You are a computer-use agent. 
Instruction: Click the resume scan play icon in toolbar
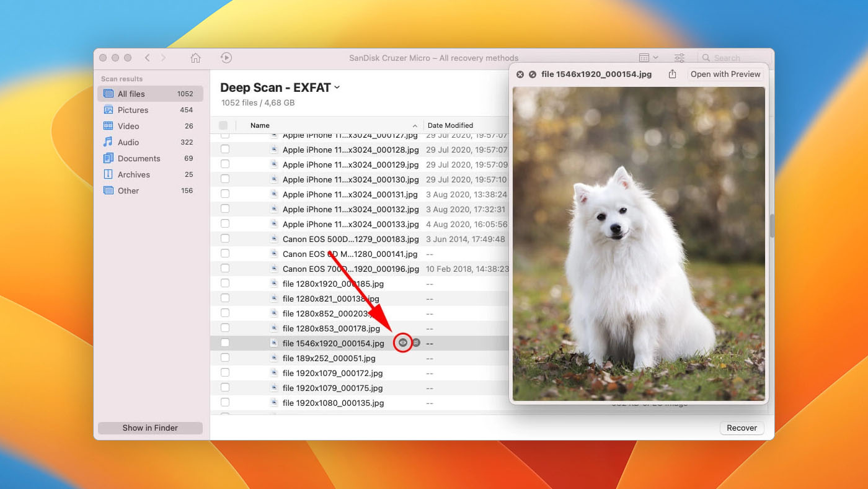226,58
